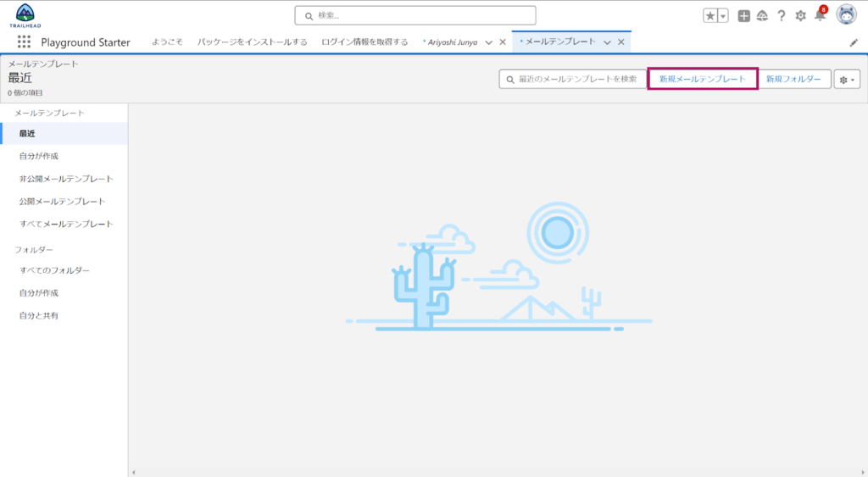Expand the favorites list dropdown arrow
Viewport: 868px width, 477px height.
[723, 16]
